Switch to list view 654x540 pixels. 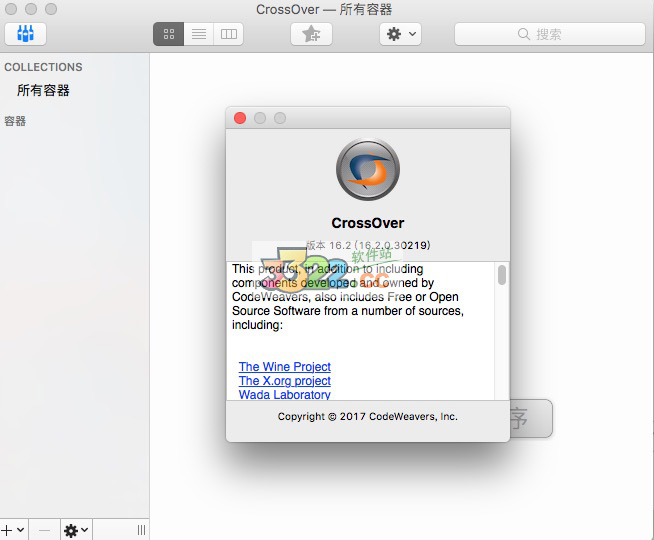click(199, 34)
